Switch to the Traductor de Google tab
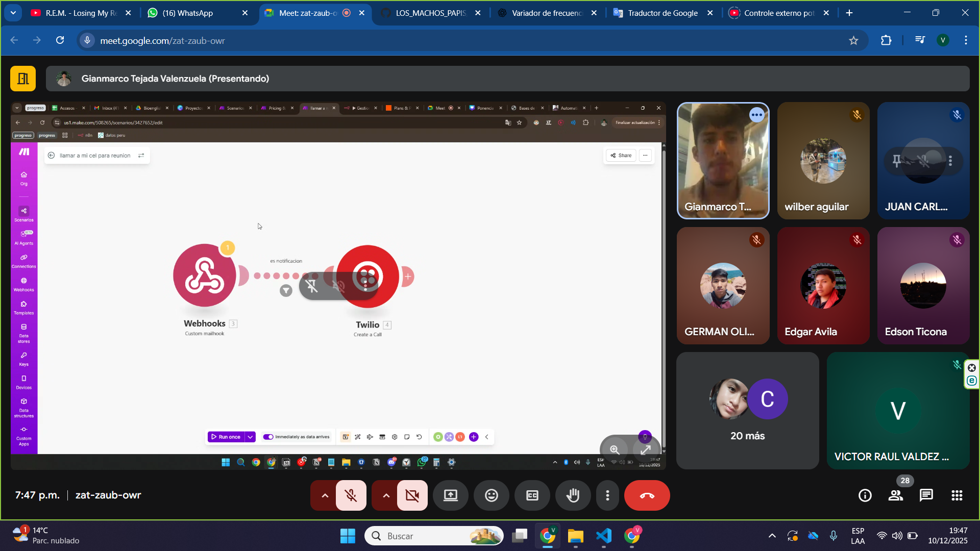This screenshot has width=980, height=551. tap(662, 13)
